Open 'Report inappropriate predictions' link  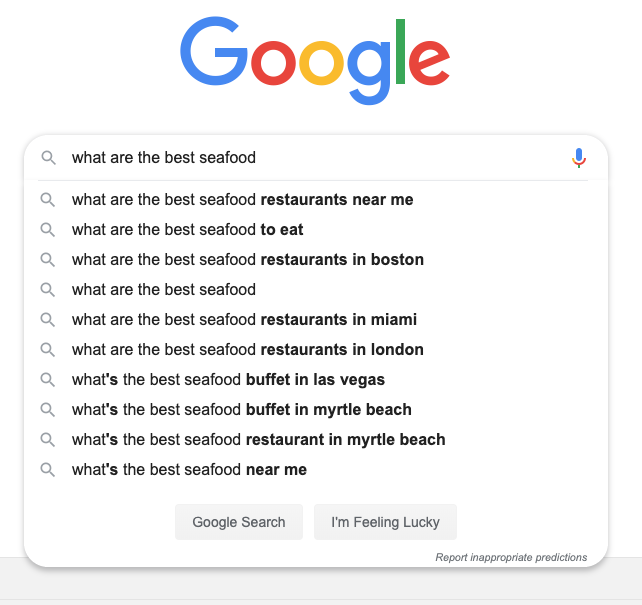[511, 557]
